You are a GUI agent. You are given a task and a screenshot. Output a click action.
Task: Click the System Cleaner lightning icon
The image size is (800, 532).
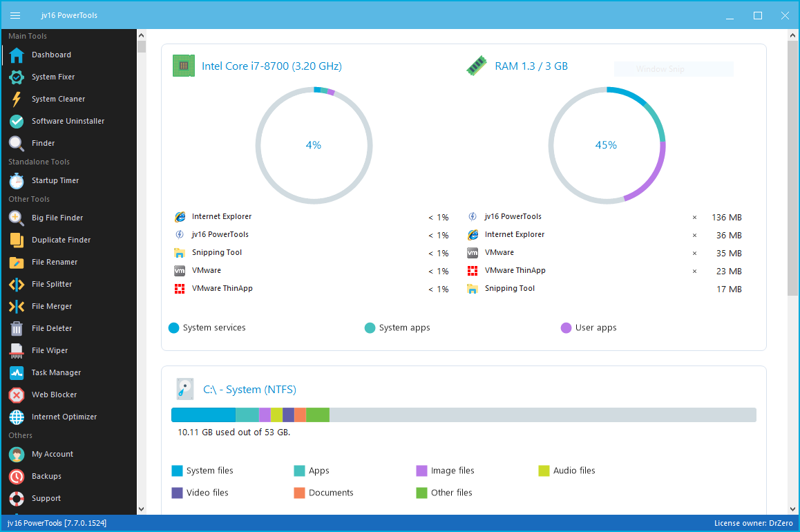pyautogui.click(x=17, y=99)
